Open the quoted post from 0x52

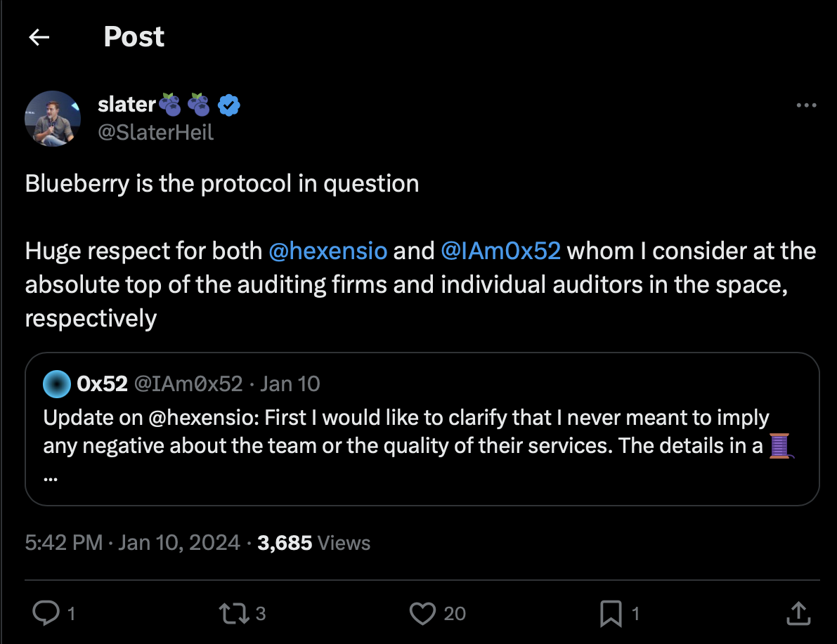(422, 449)
